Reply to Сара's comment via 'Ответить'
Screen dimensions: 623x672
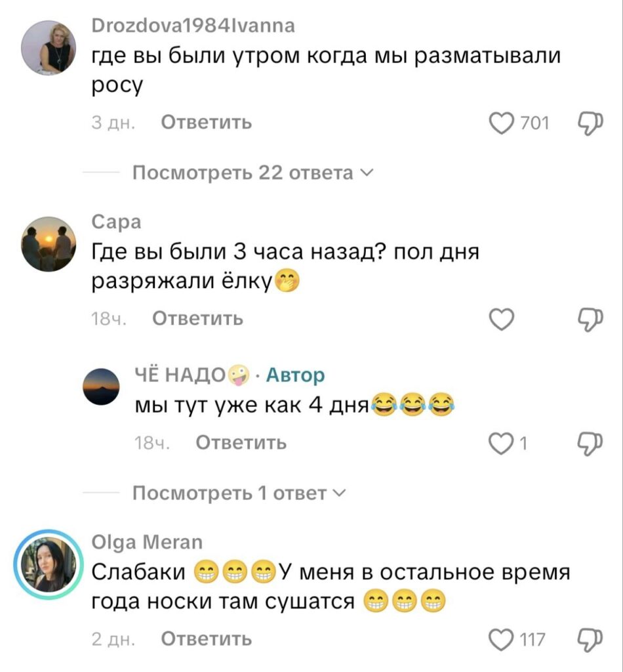pyautogui.click(x=197, y=318)
